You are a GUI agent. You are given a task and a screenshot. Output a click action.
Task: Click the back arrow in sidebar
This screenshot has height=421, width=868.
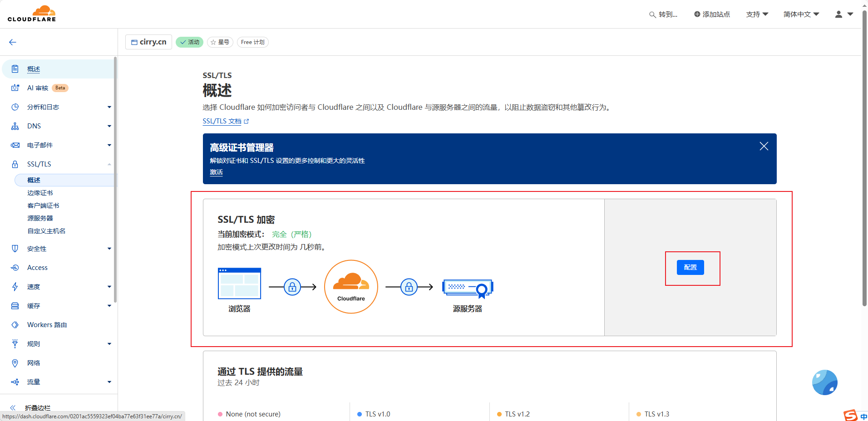tap(13, 42)
